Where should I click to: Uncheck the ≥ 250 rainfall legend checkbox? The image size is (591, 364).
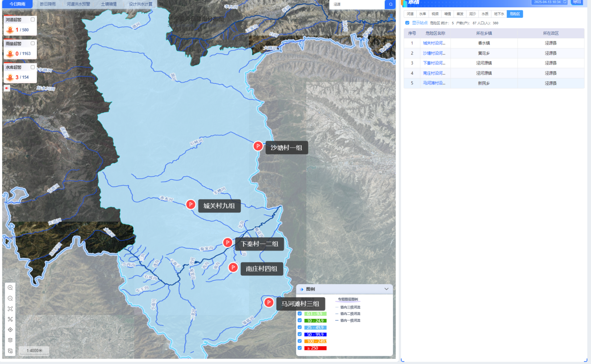click(x=300, y=348)
